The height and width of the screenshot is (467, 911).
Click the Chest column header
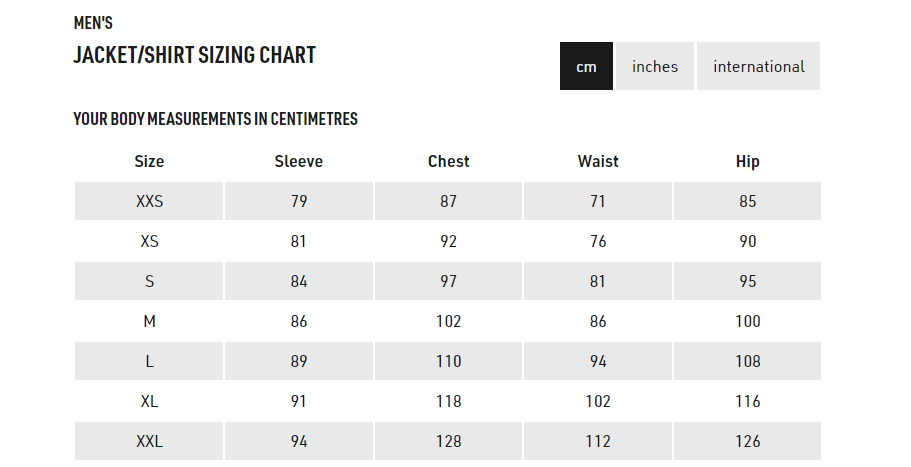tap(448, 161)
